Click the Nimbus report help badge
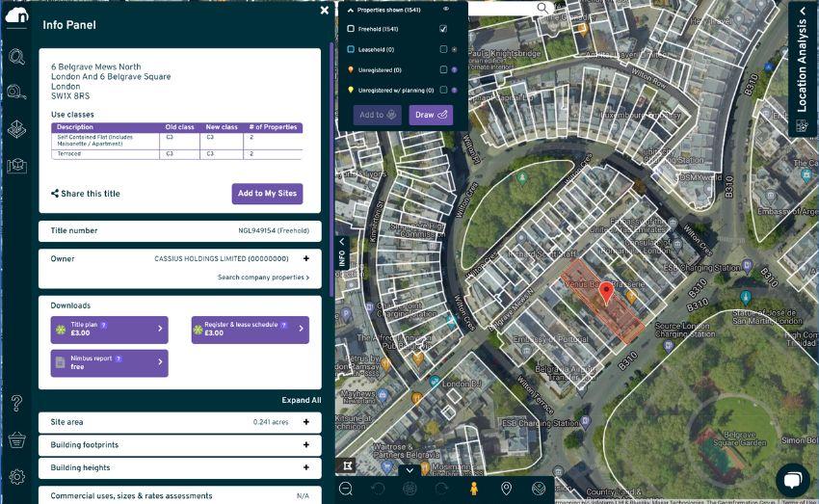The width and height of the screenshot is (819, 504). (119, 358)
